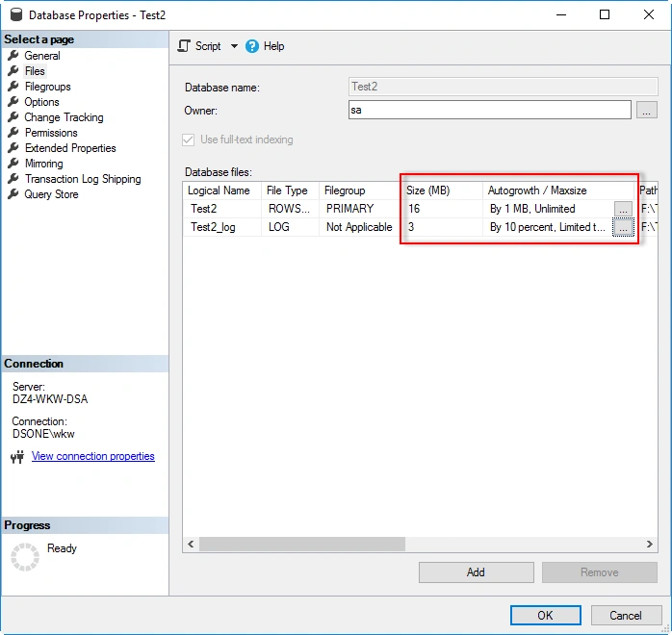This screenshot has height=635, width=672.
Task: Select the Test2_log logical name cell
Action: point(222,227)
